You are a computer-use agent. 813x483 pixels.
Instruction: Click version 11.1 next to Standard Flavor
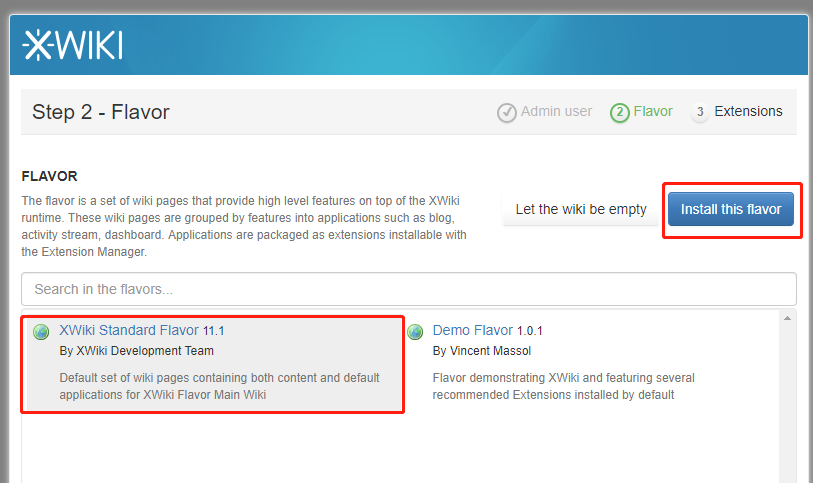click(214, 331)
